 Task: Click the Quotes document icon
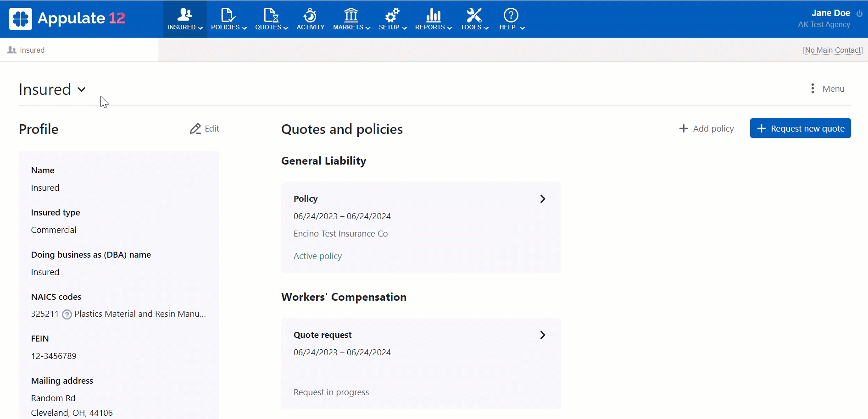tap(271, 15)
